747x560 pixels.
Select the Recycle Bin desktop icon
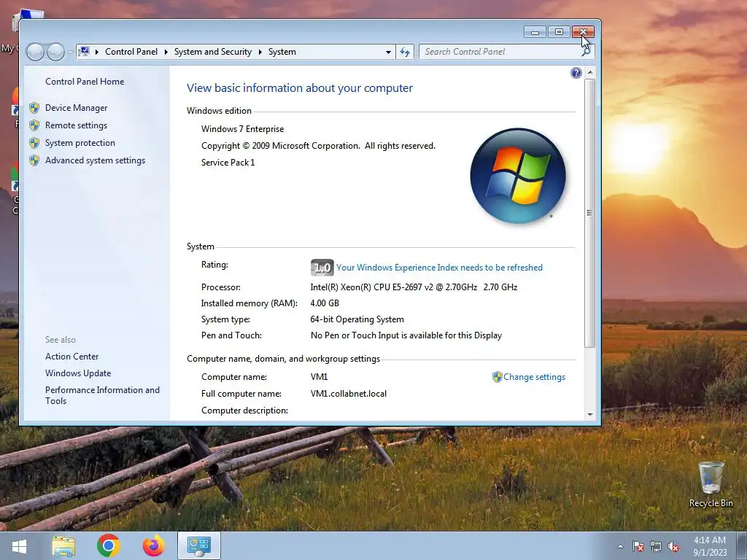point(711,484)
